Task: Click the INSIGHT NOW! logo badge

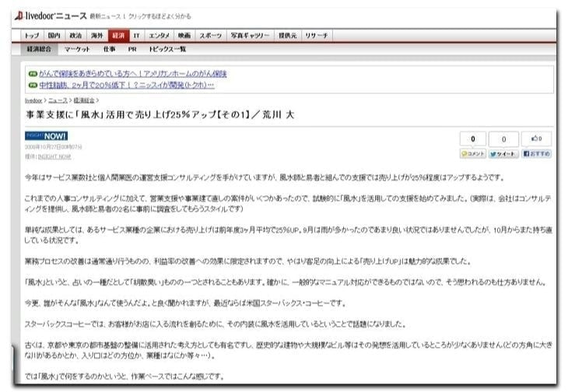Action: click(47, 136)
